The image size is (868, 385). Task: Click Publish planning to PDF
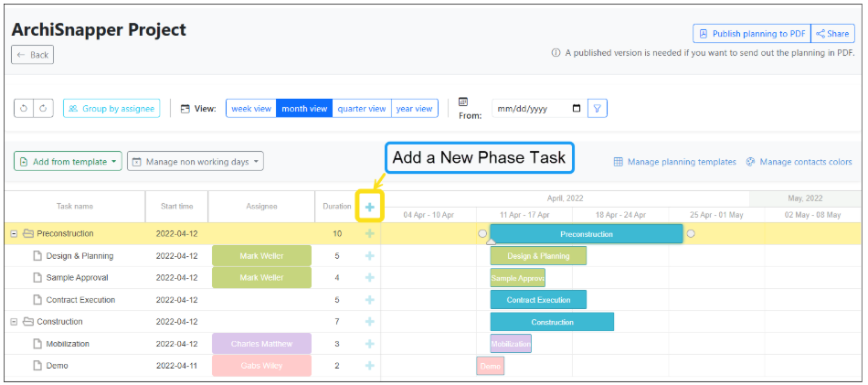(752, 33)
